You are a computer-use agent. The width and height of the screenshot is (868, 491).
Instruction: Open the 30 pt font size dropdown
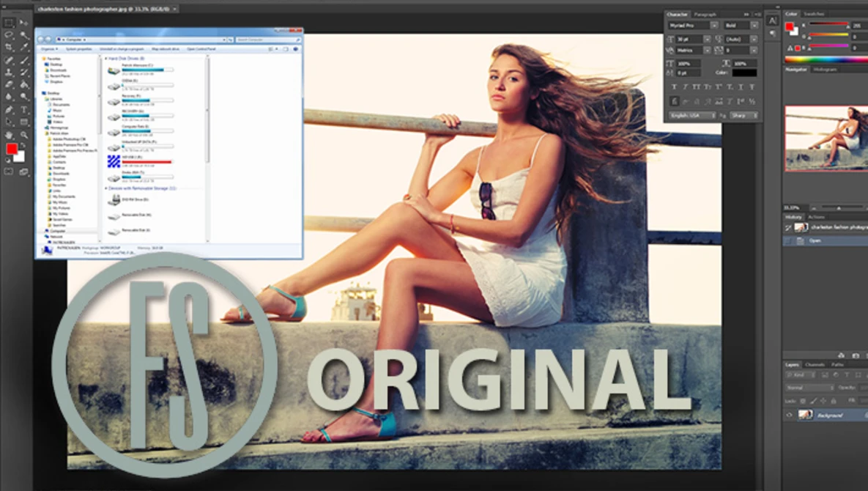click(x=707, y=40)
